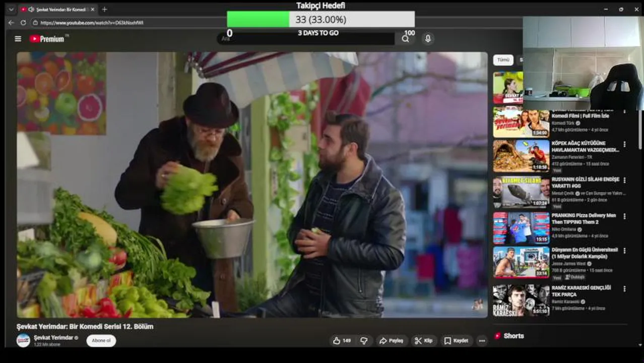
Task: Create a clip with Klip button
Action: pos(424,341)
